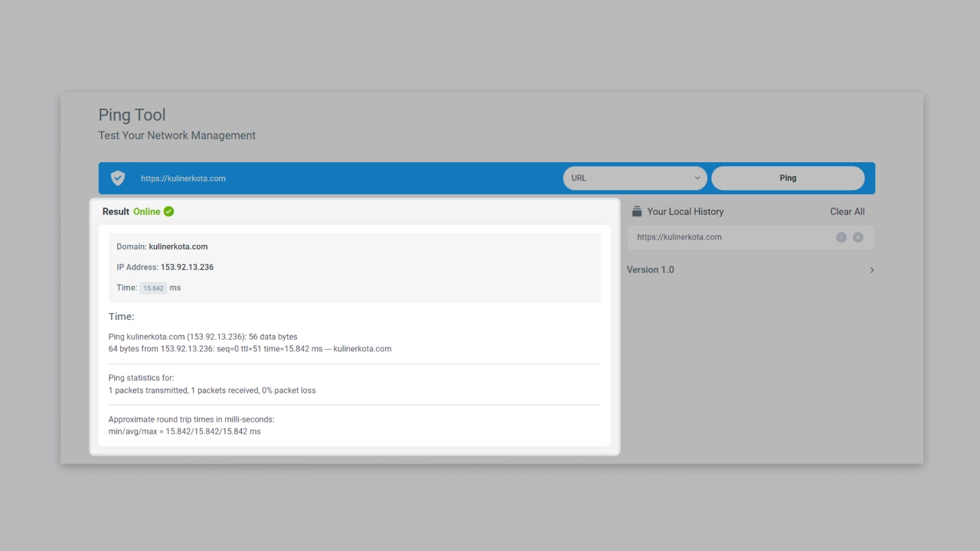Click the shield checkmark icon in the search bar

coord(118,178)
